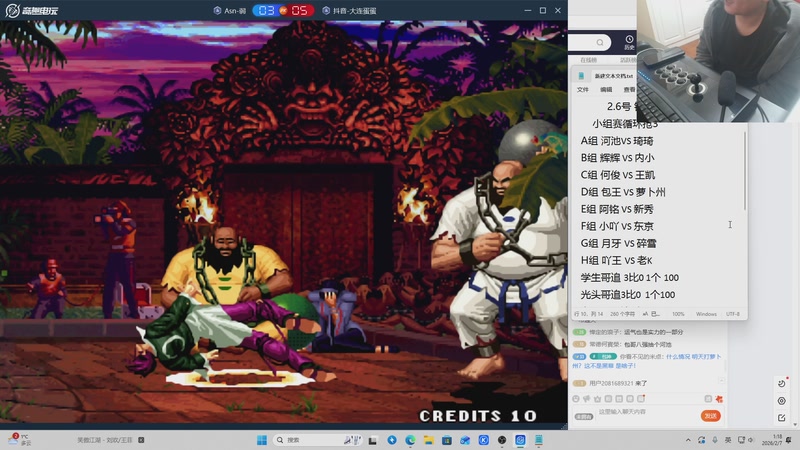
Task: Click the Notepad document icon on the tab
Action: 581,76
